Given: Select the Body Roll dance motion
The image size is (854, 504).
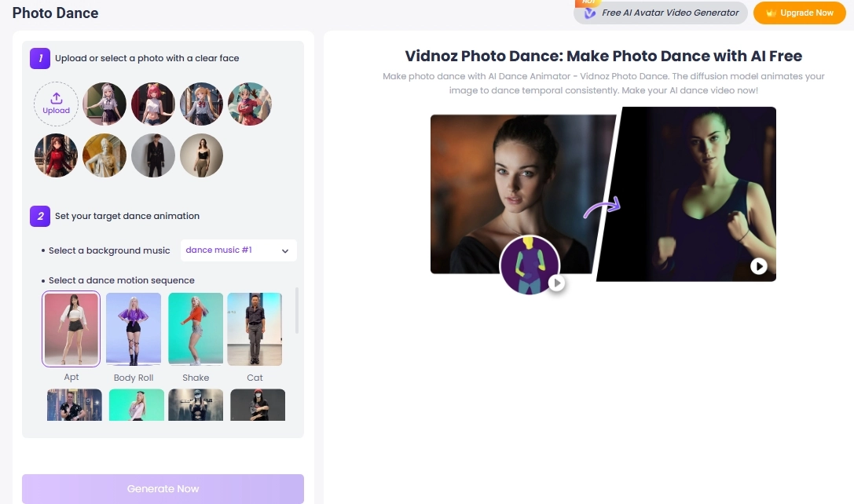Looking at the screenshot, I should click(134, 328).
